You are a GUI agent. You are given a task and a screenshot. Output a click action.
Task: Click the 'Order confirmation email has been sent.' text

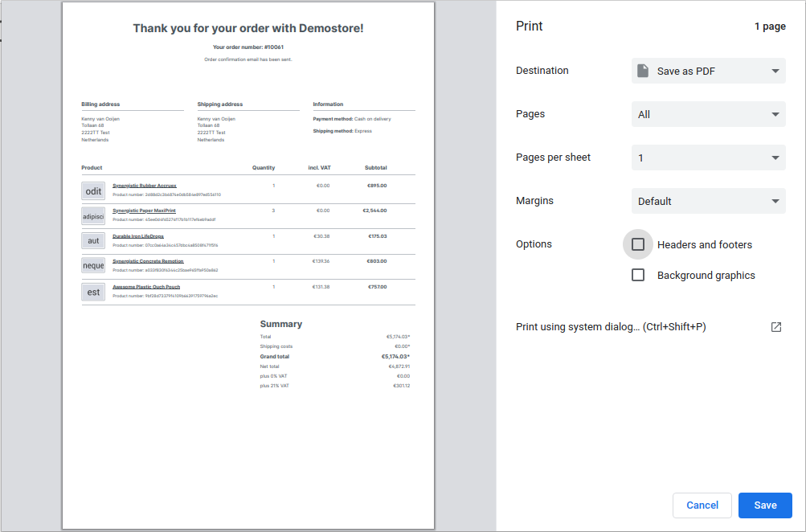coord(248,59)
